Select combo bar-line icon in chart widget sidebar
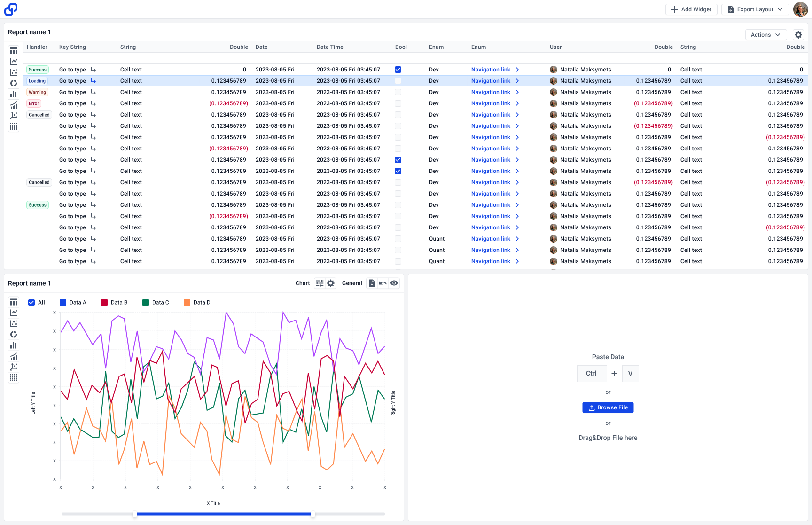This screenshot has height=525, width=812. [x=14, y=356]
